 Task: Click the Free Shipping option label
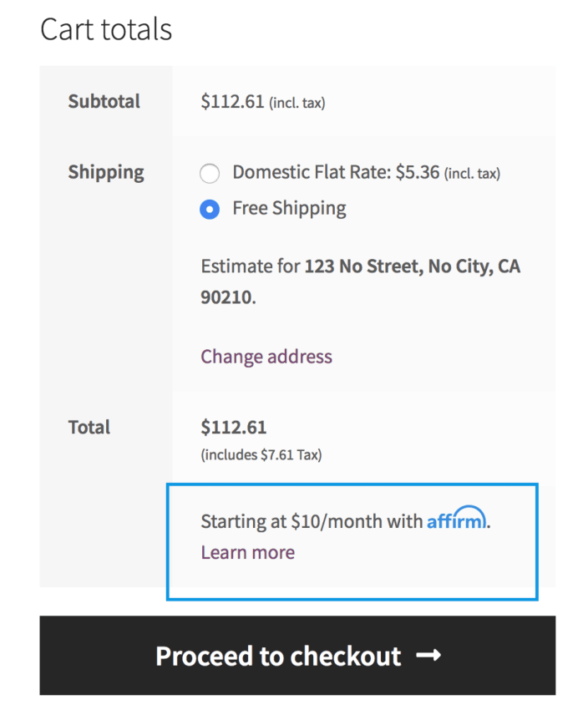coord(289,208)
